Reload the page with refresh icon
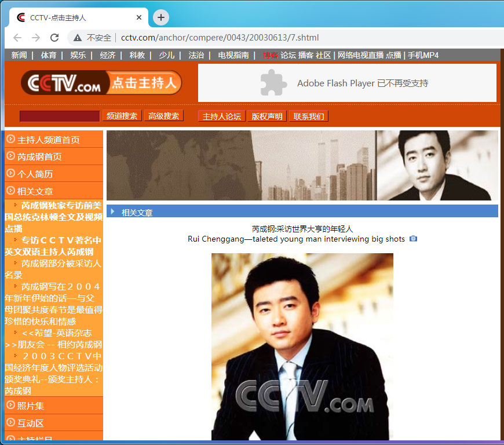Screen dimensions: 504x445 pos(54,38)
